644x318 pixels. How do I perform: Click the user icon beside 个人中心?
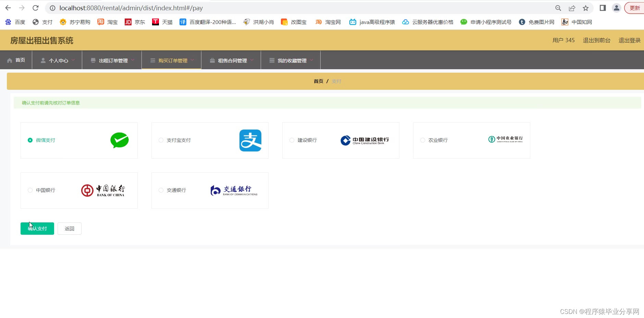click(x=43, y=60)
